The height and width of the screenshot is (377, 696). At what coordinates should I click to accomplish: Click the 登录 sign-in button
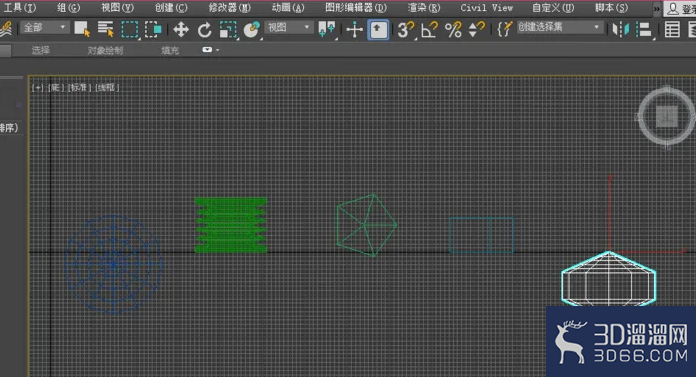point(680,9)
